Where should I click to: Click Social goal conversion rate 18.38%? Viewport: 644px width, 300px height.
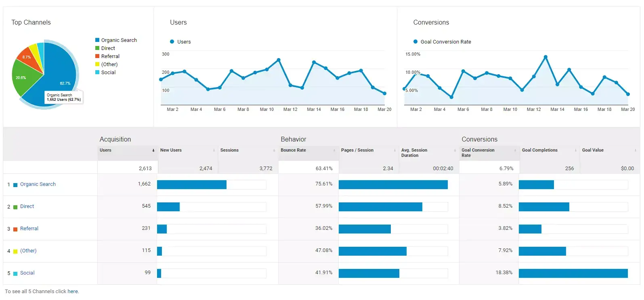[504, 273]
